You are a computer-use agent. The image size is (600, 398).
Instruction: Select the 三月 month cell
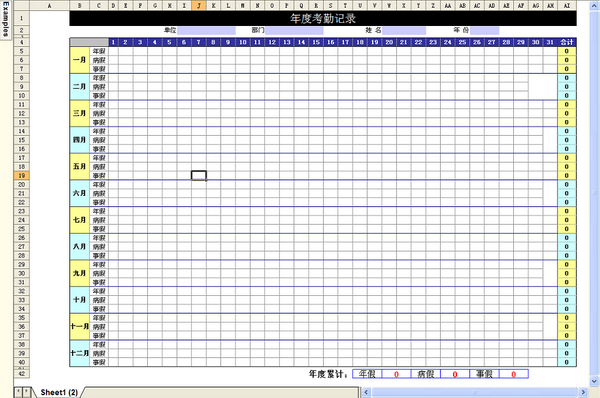tap(80, 113)
